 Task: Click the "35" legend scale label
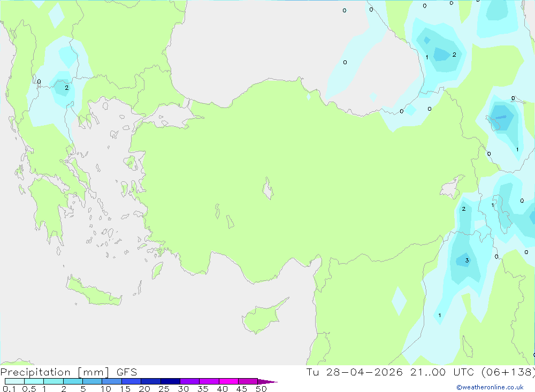pyautogui.click(x=203, y=389)
